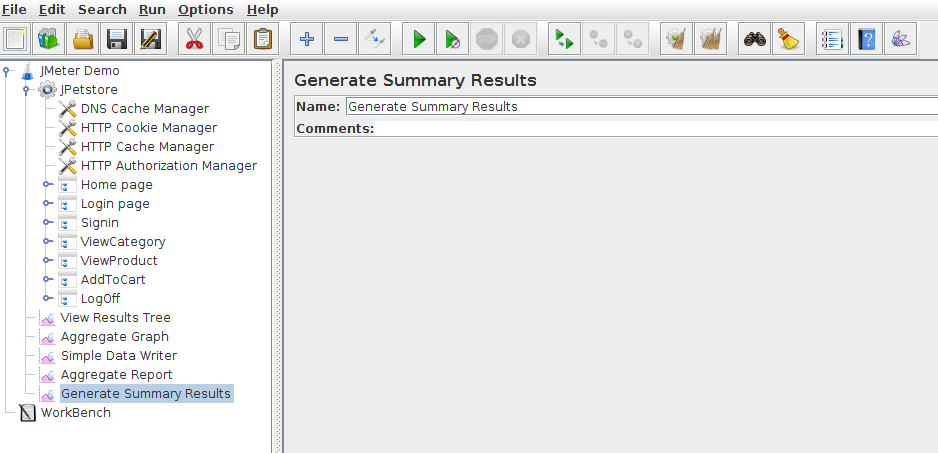Open the Function Helper list icon

point(833,39)
